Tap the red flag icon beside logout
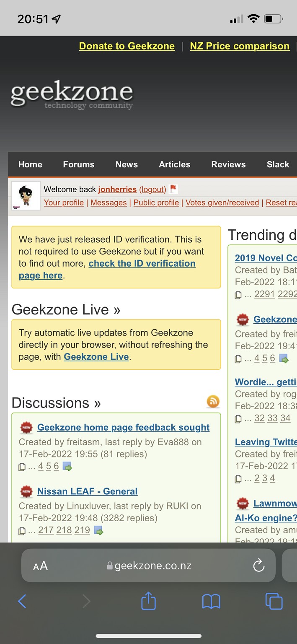Screen dimensions: 297x644 tap(173, 189)
